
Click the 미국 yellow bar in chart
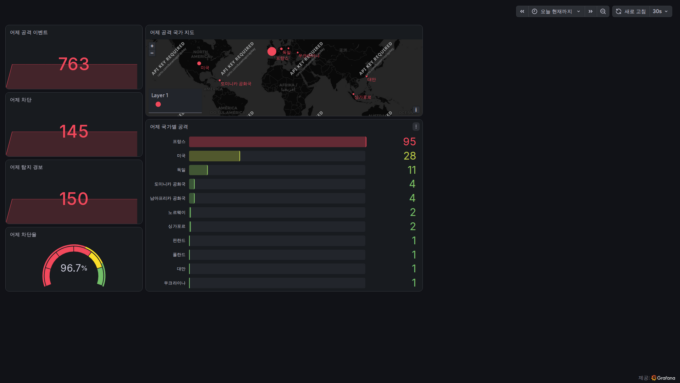click(214, 156)
